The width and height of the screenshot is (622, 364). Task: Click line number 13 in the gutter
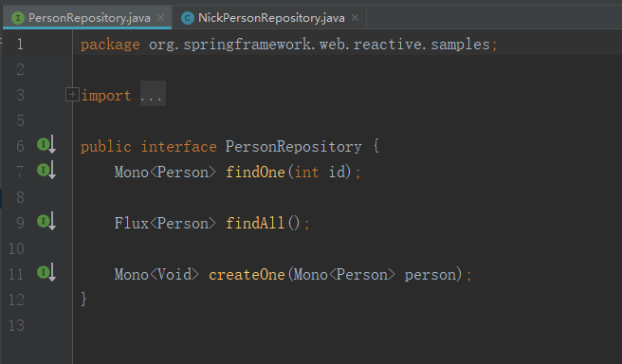16,325
